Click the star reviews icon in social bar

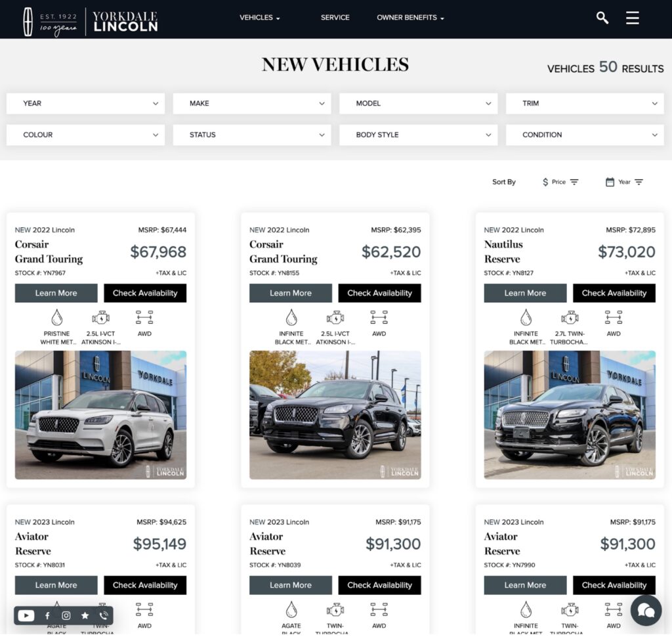coord(85,615)
